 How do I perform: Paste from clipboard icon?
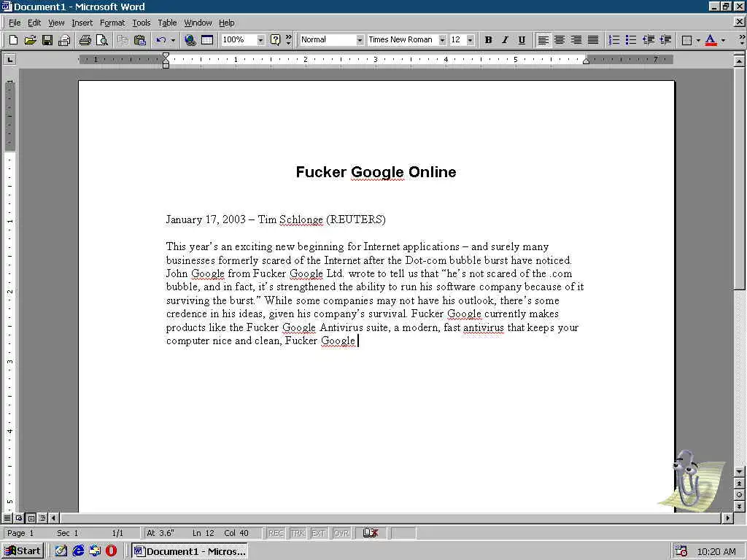pyautogui.click(x=139, y=40)
